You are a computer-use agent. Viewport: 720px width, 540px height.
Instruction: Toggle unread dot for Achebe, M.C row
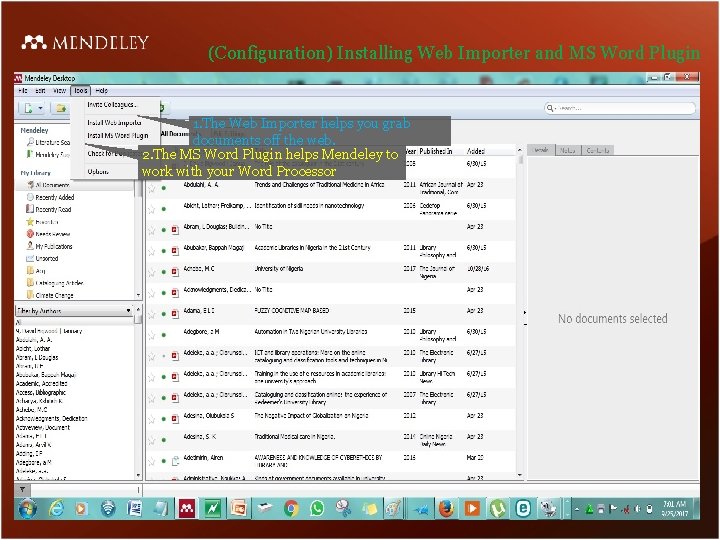tap(164, 272)
